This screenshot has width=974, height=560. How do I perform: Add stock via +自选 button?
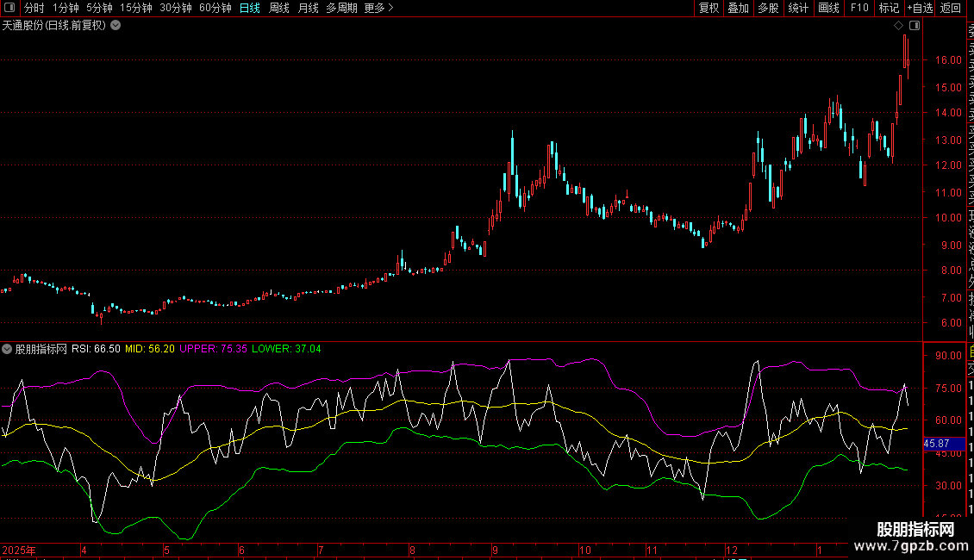click(920, 8)
